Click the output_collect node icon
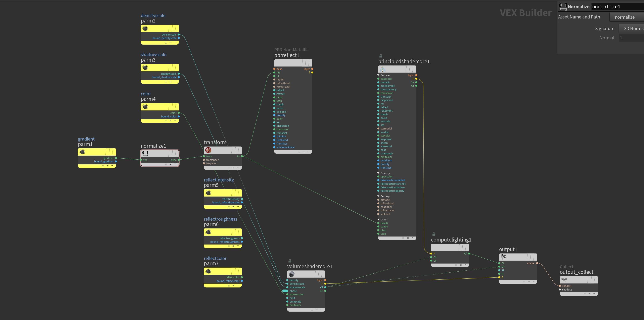644x320 pixels. click(x=564, y=279)
